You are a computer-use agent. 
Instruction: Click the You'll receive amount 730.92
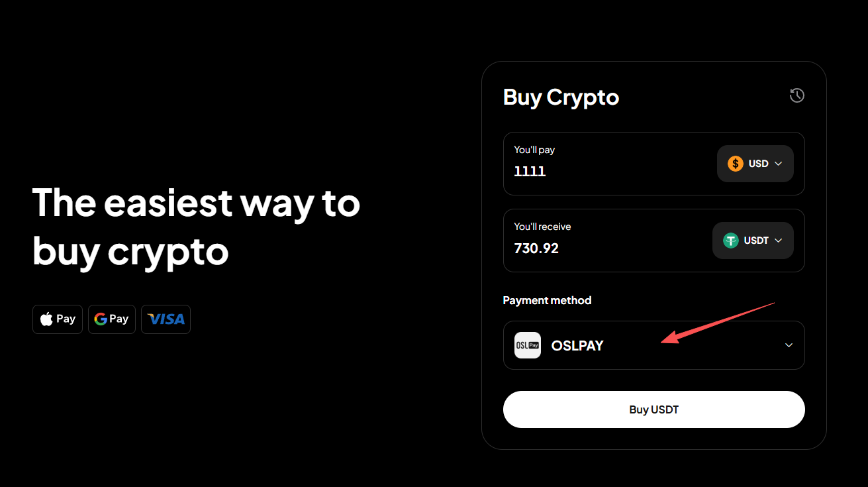[x=536, y=248]
